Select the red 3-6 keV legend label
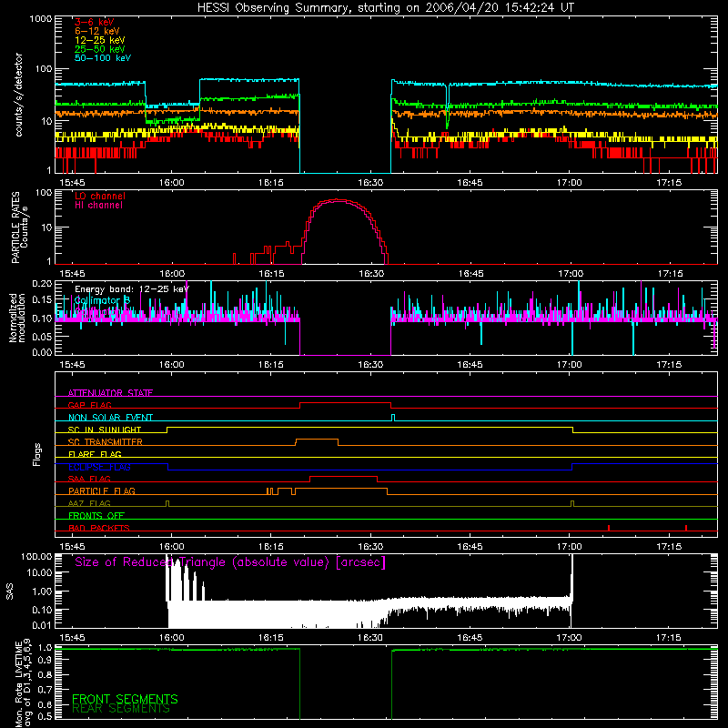728x728 pixels. [x=95, y=22]
